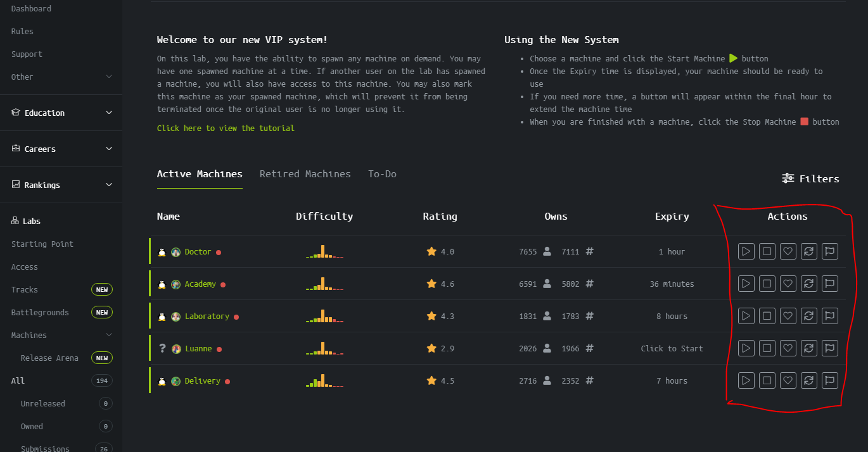868x452 pixels.
Task: Toggle the heart for Delivery machine
Action: [x=788, y=380]
